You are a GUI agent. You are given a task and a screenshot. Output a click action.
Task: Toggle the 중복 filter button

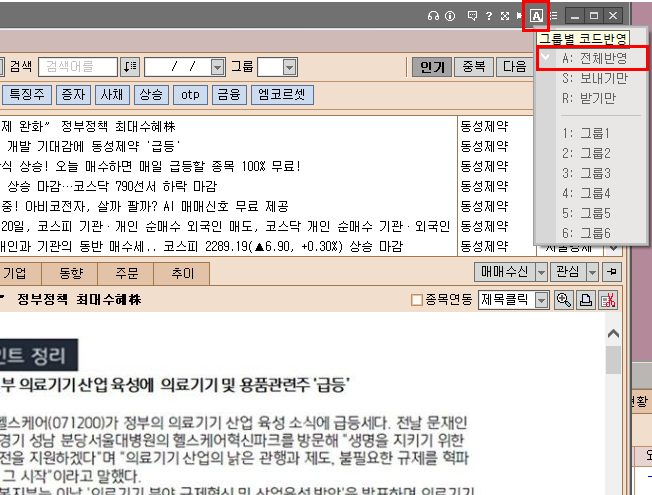474,67
